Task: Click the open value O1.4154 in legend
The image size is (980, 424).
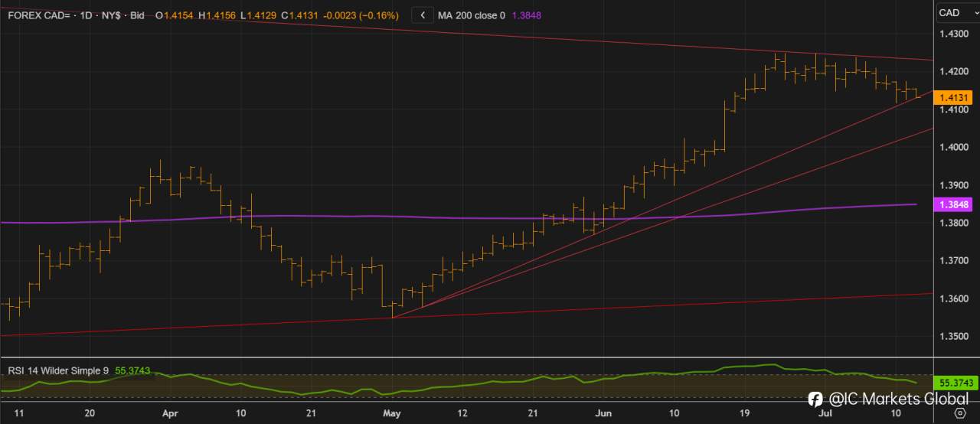Action: tap(175, 15)
